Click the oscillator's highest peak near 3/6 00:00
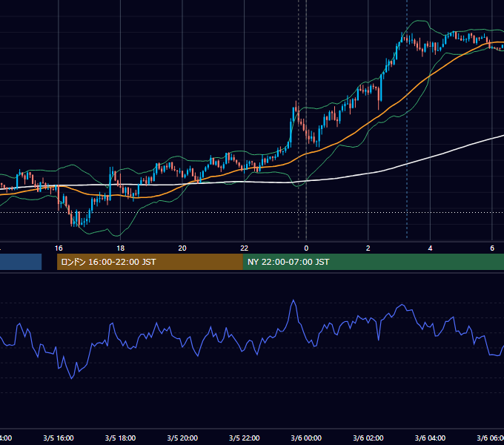Screen dimensions: 504x445 (294, 300)
